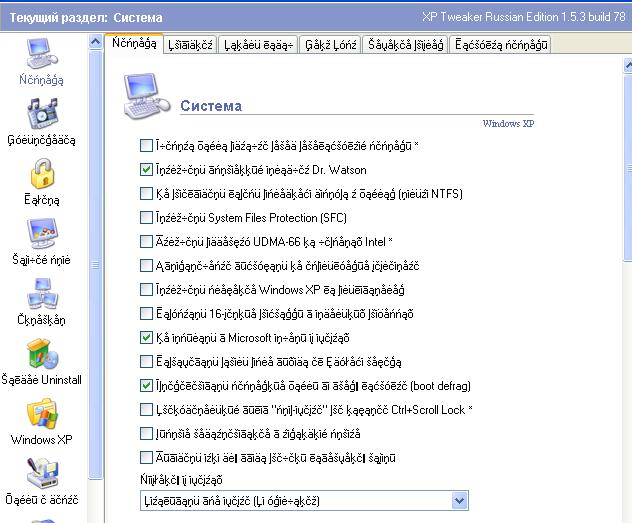Switch to the 'Ńčńņåģą' tab
Screen dimensions: 632x523
click(x=134, y=43)
